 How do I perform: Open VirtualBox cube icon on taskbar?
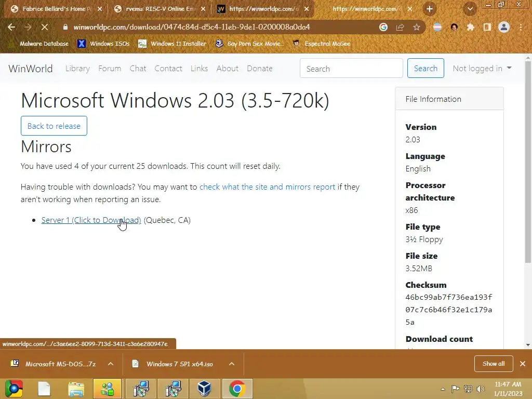pos(205,389)
